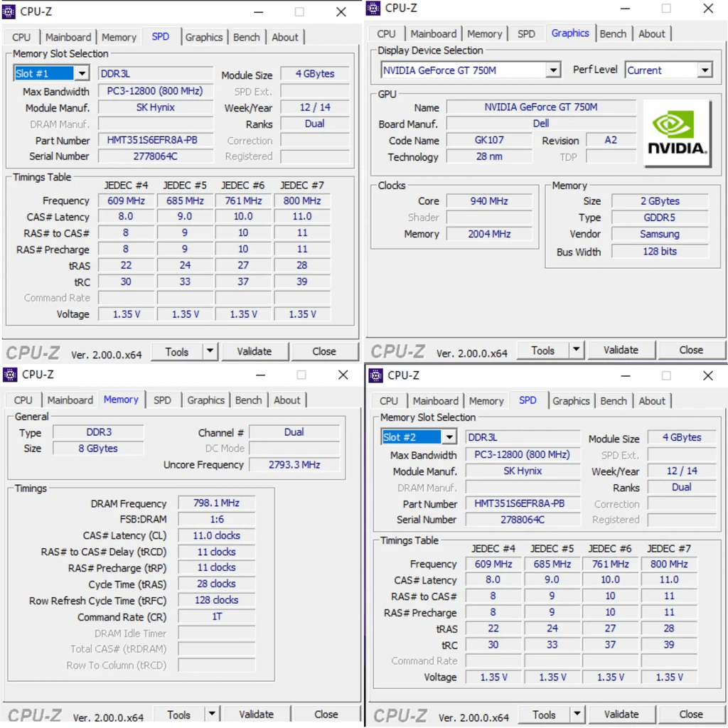Click Uncore Frequency value 2793.3 MHz
The image size is (728, 728).
coord(294,465)
